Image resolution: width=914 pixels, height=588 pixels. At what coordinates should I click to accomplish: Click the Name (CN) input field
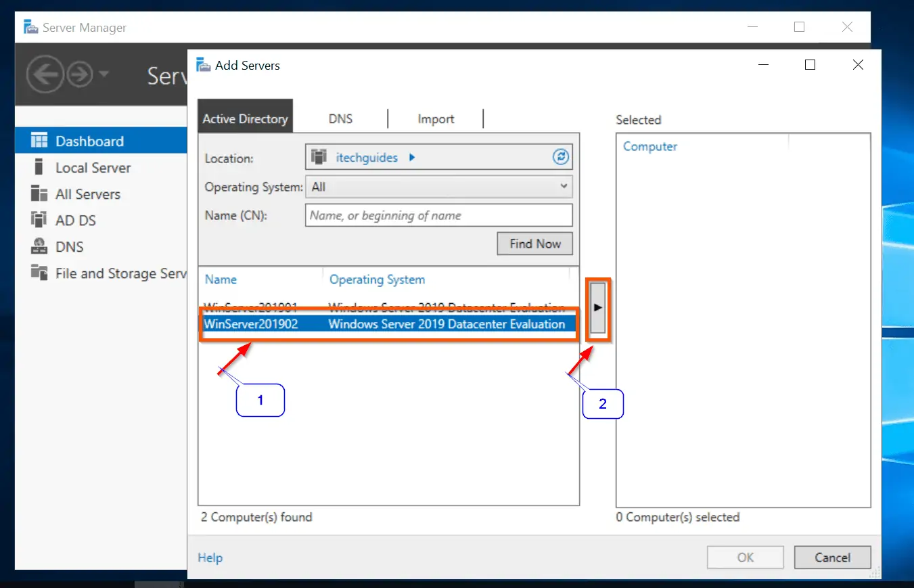(x=438, y=215)
